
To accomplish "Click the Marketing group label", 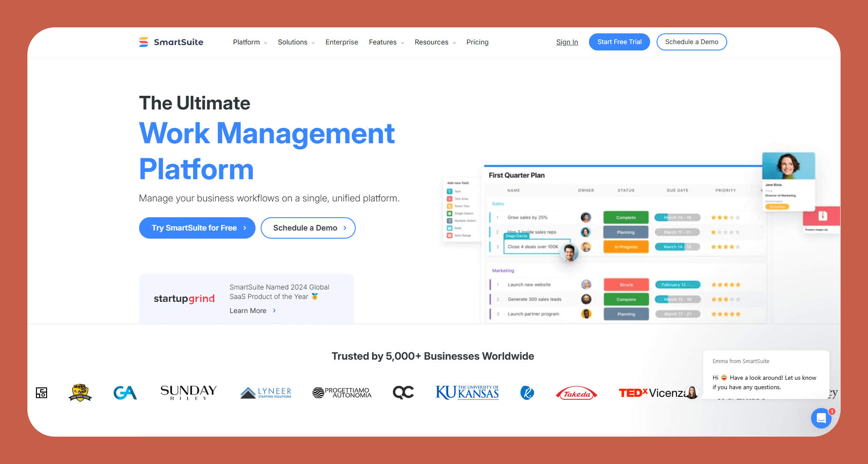I will point(503,271).
